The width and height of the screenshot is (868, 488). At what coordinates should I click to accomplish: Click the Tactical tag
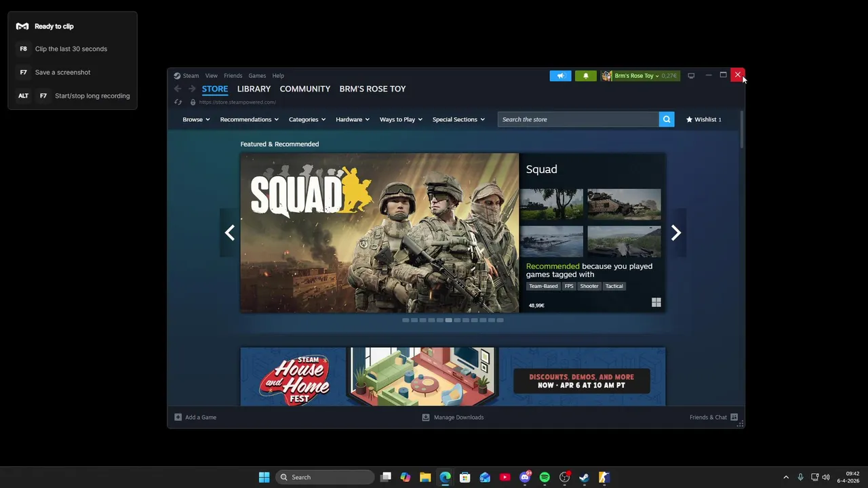(614, 286)
